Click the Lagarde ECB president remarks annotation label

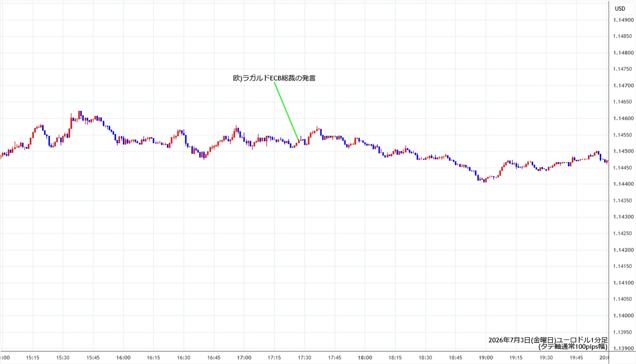tap(273, 78)
